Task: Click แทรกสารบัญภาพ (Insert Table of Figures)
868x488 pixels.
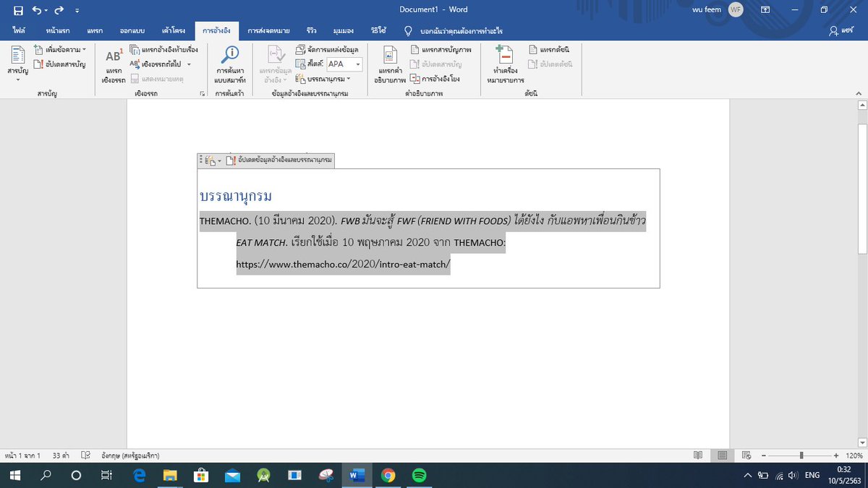Action: point(441,49)
